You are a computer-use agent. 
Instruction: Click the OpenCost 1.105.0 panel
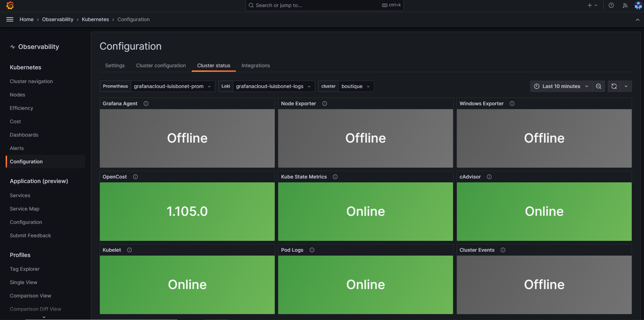187,212
